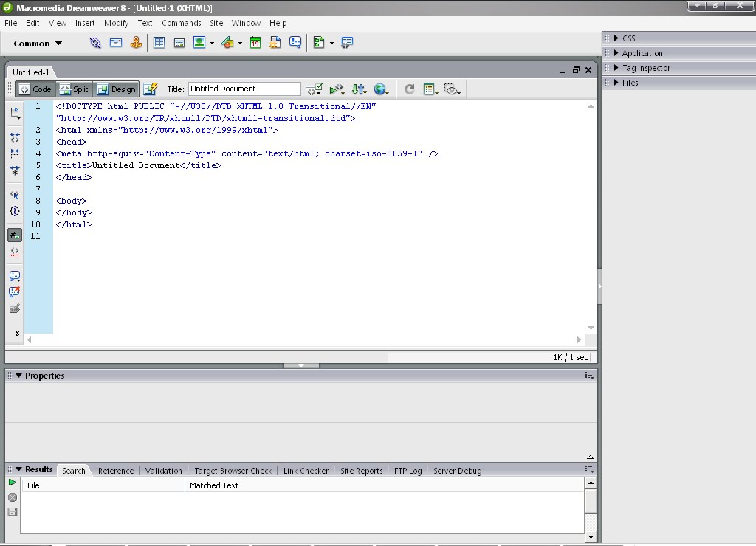Toggle highlighting of invalid code

15,252
